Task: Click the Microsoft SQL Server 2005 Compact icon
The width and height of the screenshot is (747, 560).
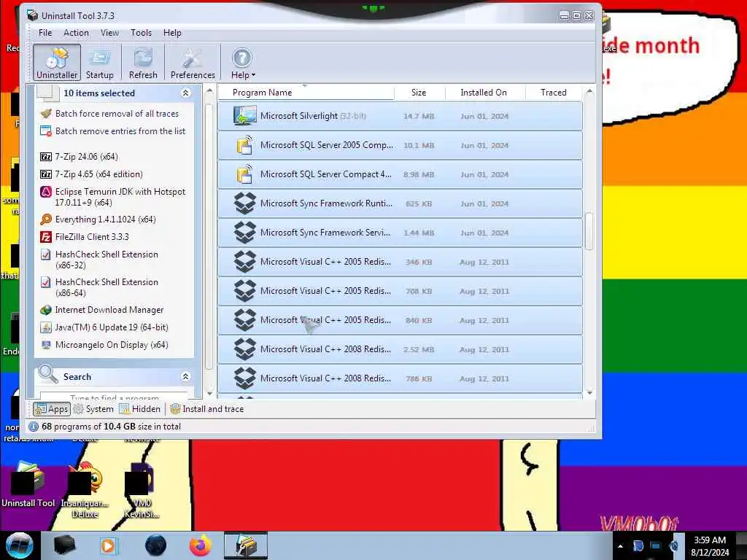Action: pos(245,145)
